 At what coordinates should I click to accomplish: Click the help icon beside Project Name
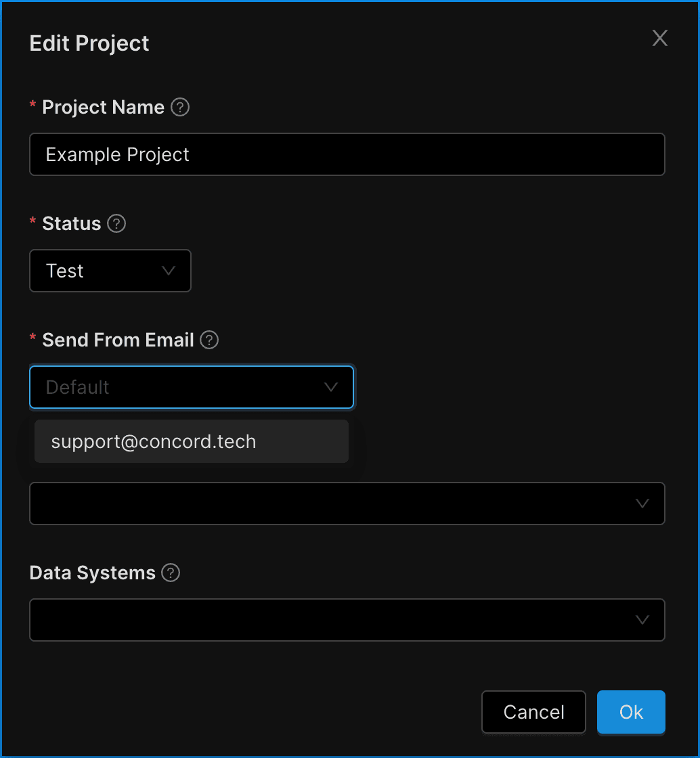(x=180, y=108)
